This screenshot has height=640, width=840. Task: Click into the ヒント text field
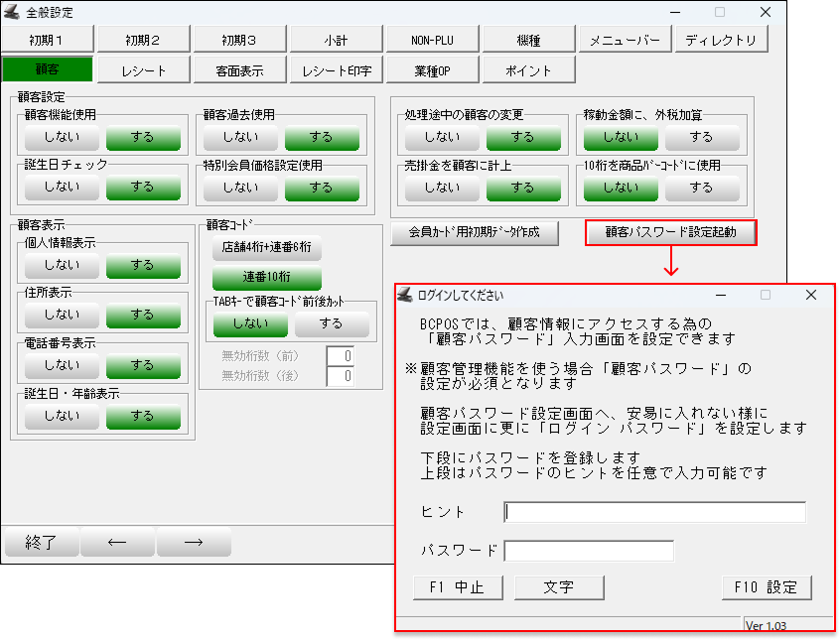(x=655, y=512)
